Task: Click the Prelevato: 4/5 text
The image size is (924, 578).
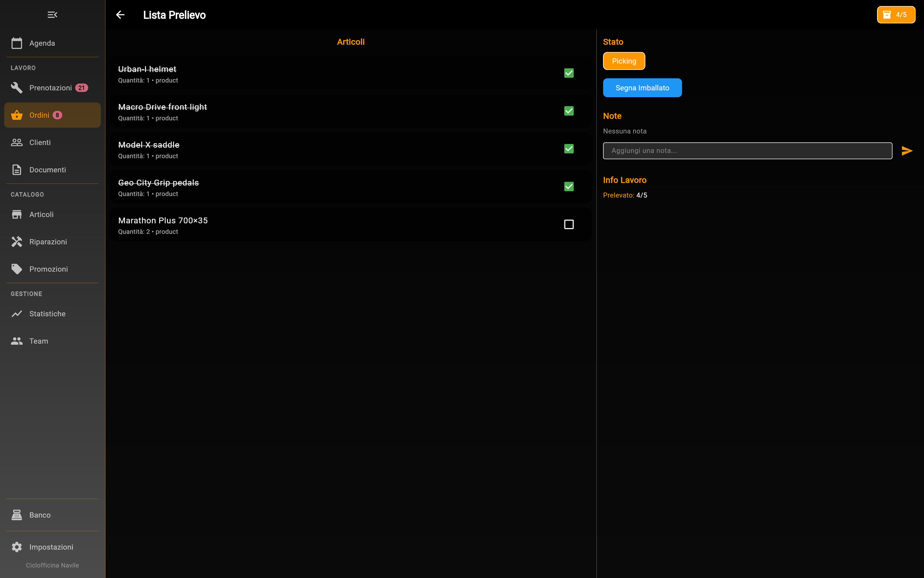Action: (x=625, y=195)
